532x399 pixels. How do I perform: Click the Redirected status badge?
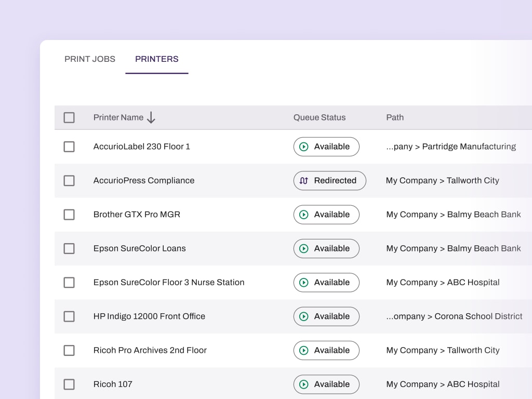point(329,181)
